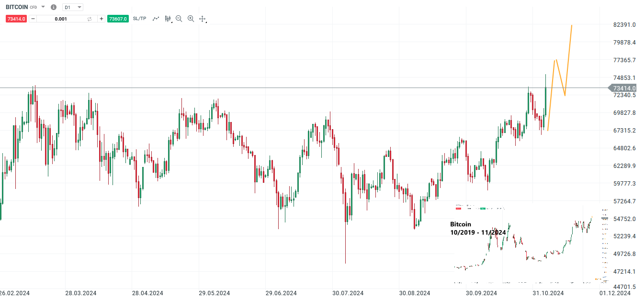Select the current price label 73414.0 on axis

click(623, 88)
